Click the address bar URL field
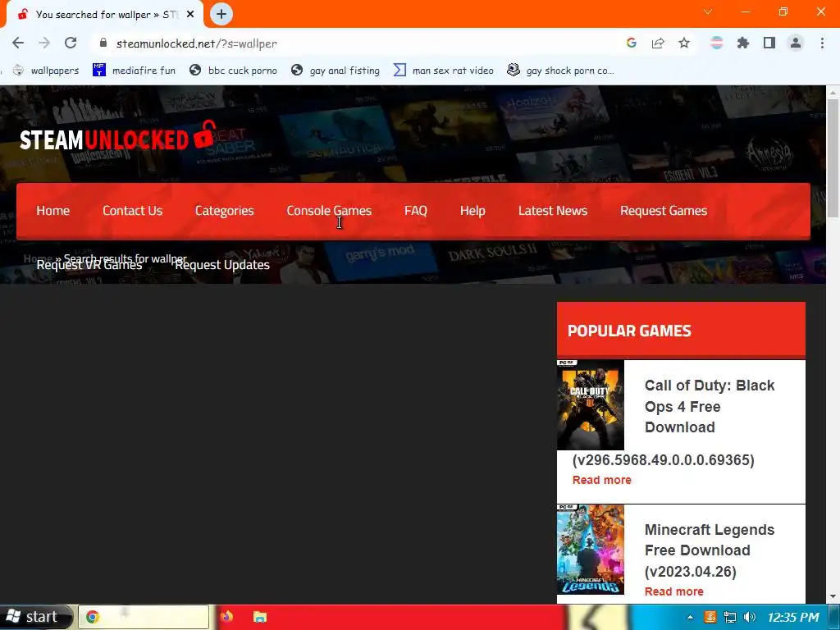The width and height of the screenshot is (840, 630). [354, 43]
